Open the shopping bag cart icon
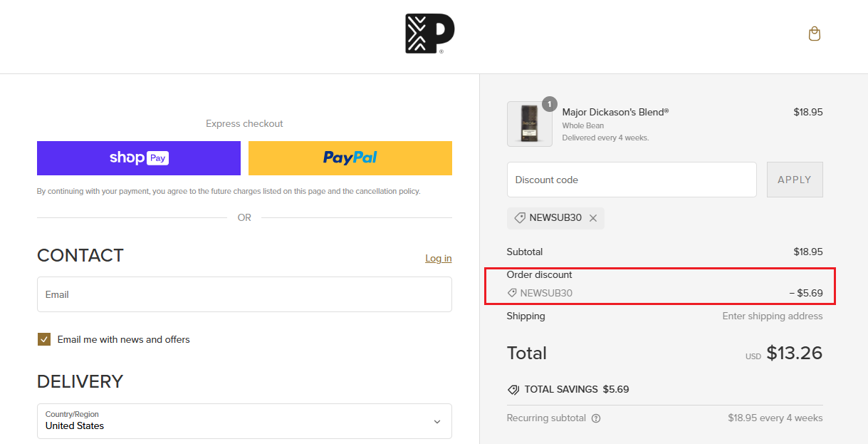The width and height of the screenshot is (868, 444). tap(815, 33)
